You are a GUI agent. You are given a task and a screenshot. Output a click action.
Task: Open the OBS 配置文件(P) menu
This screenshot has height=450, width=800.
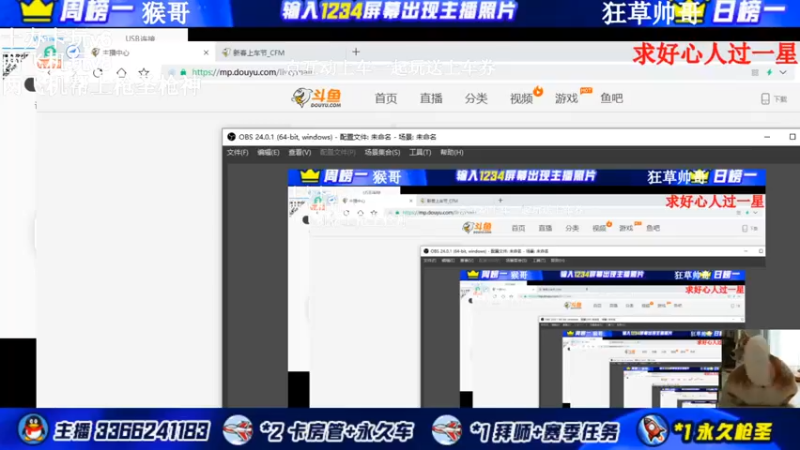[338, 152]
